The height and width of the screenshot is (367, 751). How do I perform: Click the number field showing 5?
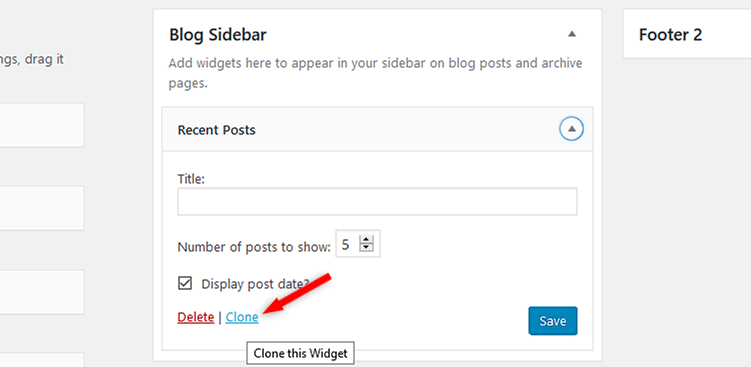358,245
